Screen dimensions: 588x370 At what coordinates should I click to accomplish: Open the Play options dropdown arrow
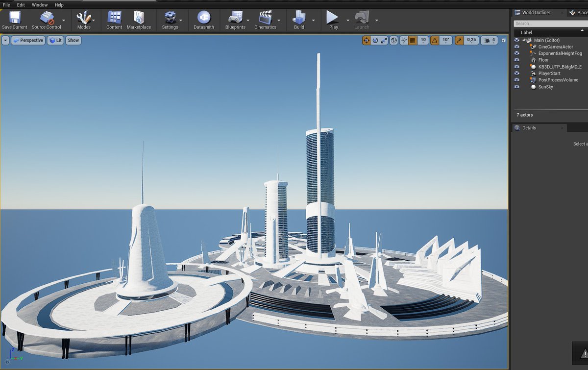pos(348,21)
